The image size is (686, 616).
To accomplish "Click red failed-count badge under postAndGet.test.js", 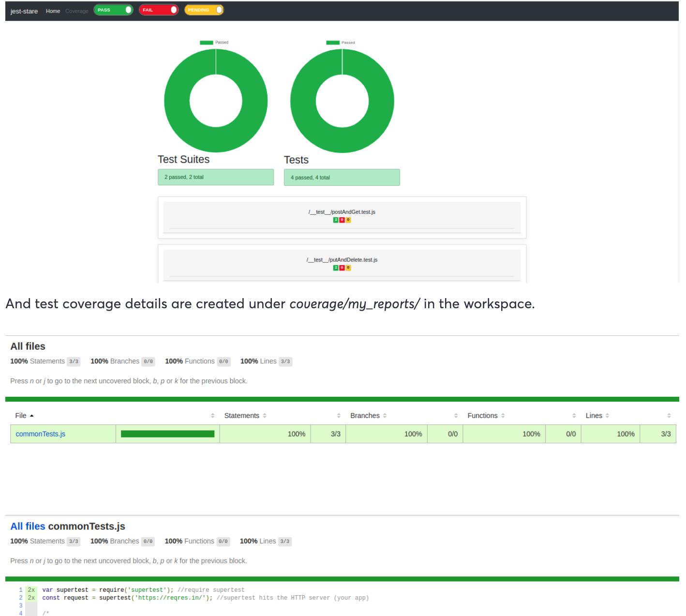I will [x=342, y=220].
